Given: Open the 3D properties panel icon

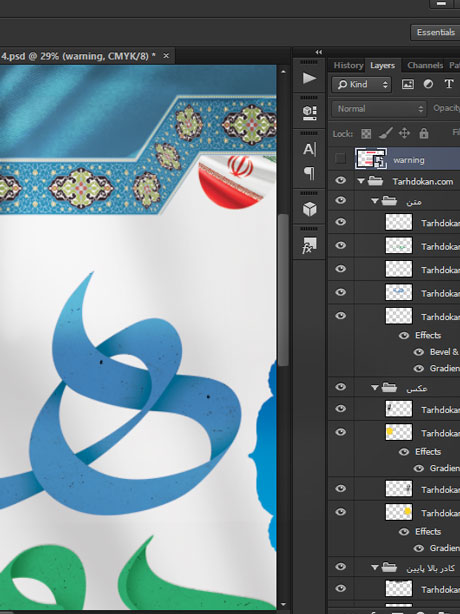Looking at the screenshot, I should click(309, 113).
